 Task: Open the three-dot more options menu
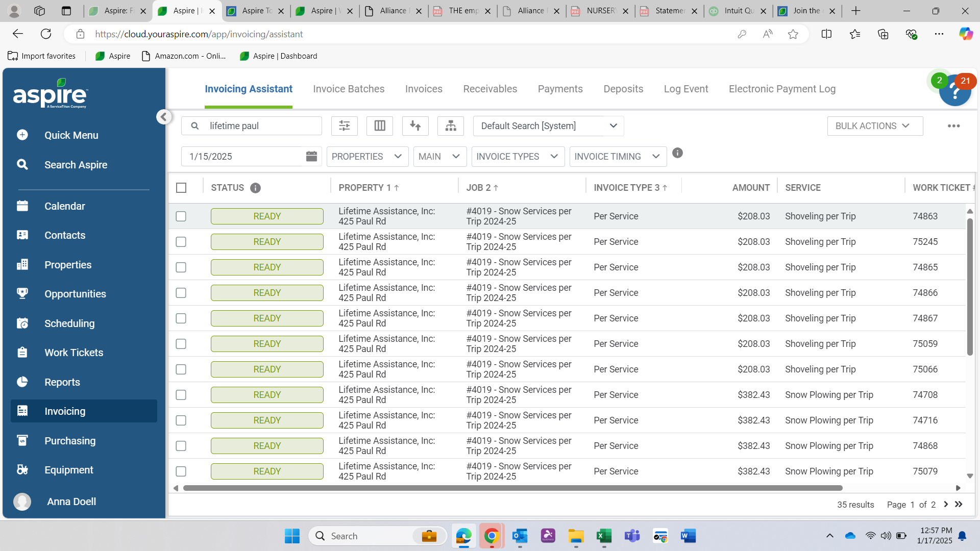[953, 126]
